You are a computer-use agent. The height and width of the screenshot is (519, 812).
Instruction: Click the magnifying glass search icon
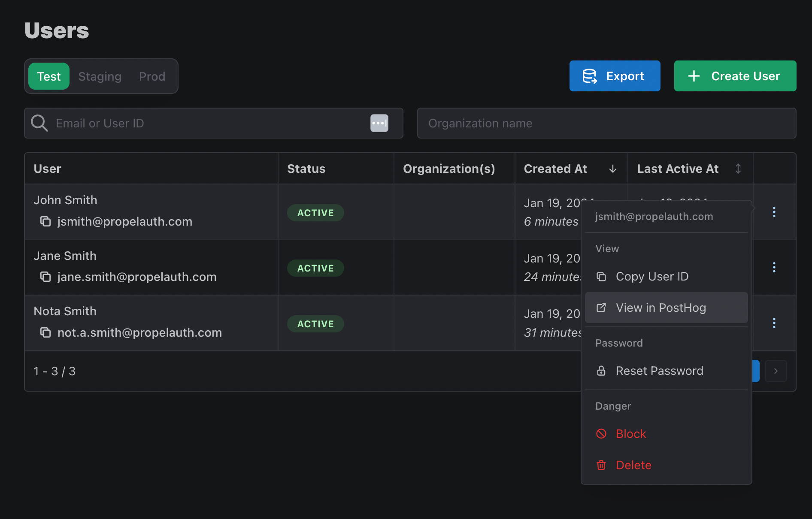click(39, 123)
